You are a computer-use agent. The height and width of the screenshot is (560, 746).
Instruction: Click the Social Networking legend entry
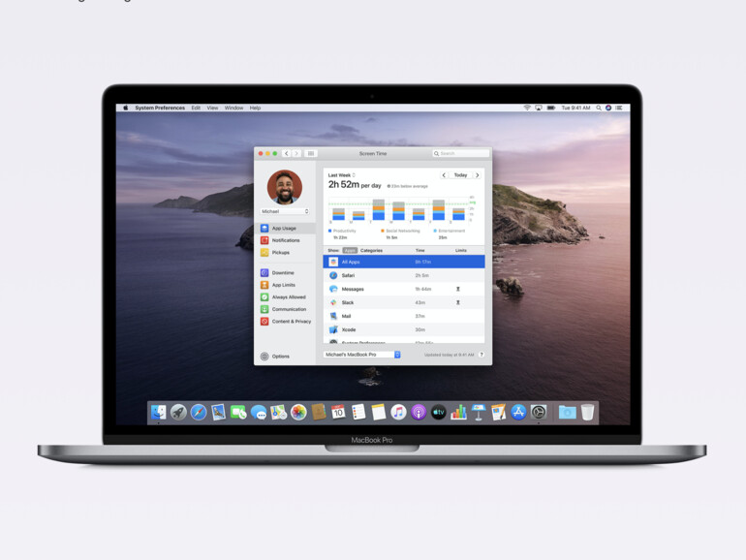400,231
